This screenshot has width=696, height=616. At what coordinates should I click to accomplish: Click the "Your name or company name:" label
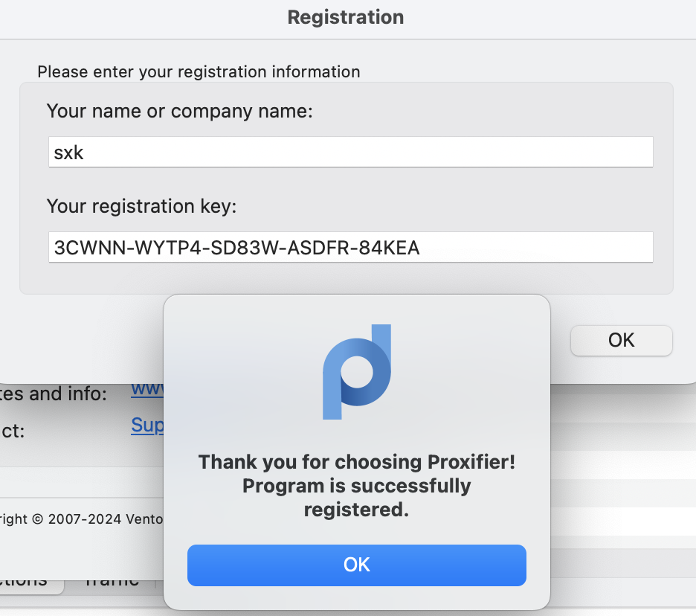click(x=180, y=112)
